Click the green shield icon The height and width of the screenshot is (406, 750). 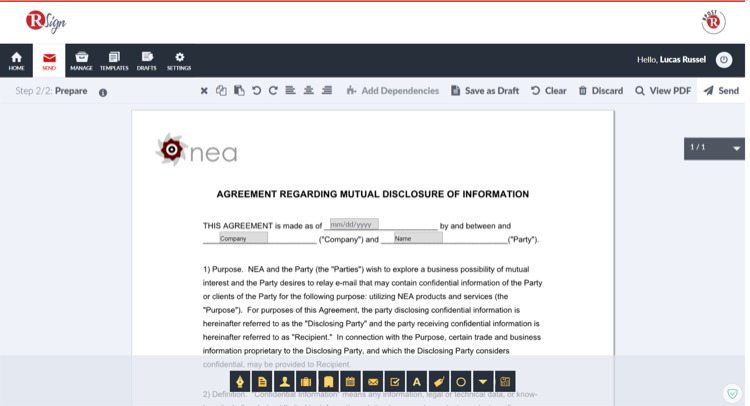(x=732, y=394)
